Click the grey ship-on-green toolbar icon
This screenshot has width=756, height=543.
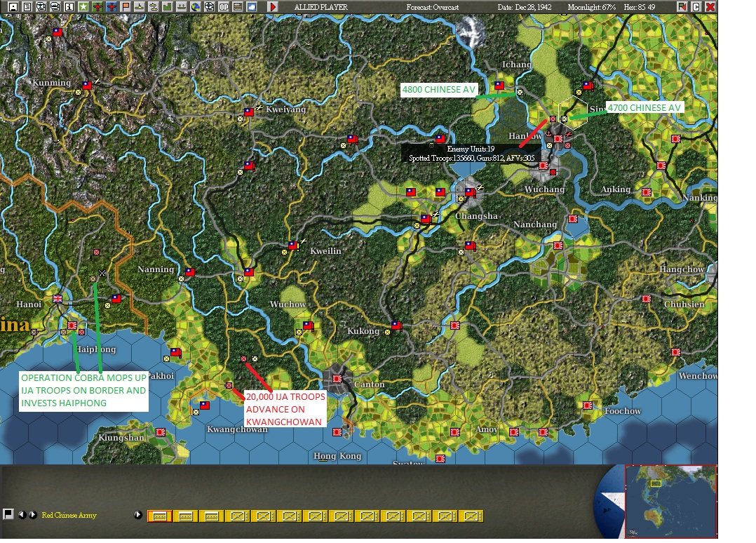pyautogui.click(x=181, y=7)
